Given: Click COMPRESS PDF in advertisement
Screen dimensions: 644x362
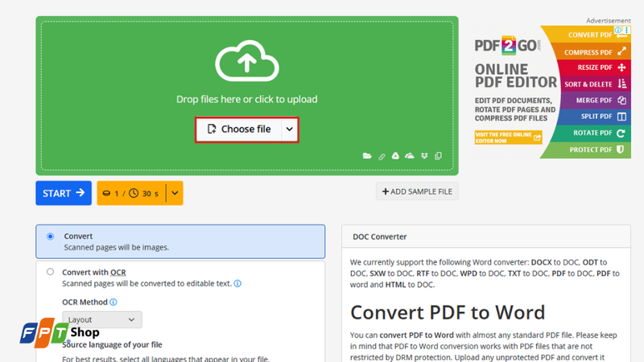Looking at the screenshot, I should tap(588, 52).
